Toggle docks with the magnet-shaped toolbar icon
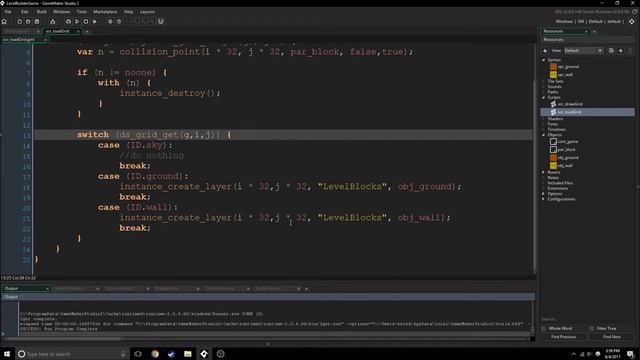The height and width of the screenshot is (360, 640). coord(161,22)
